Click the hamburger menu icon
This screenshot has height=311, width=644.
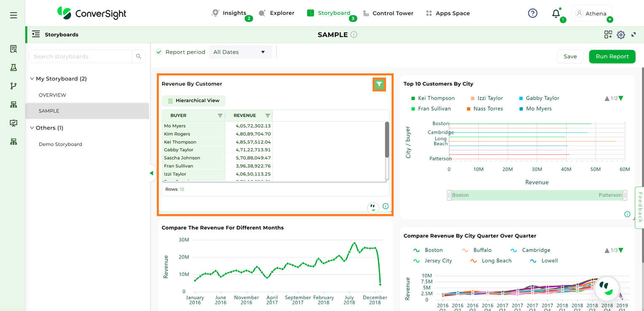click(x=13, y=15)
